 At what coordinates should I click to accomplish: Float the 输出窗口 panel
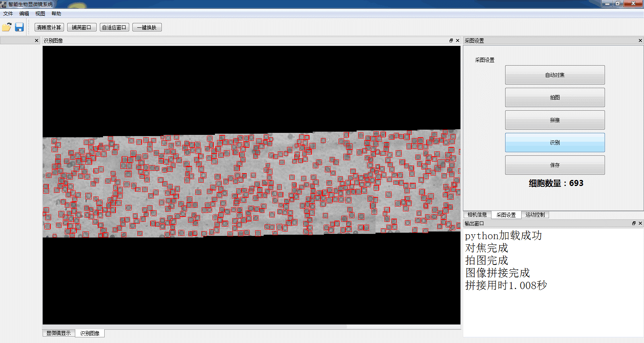point(634,223)
